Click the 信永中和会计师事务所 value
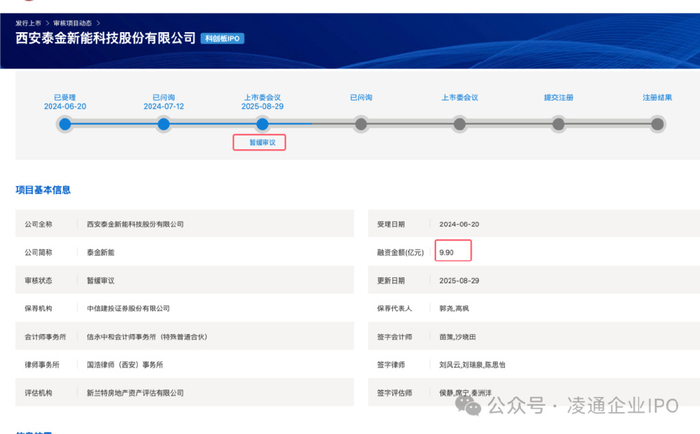The width and height of the screenshot is (700, 434). click(x=147, y=337)
